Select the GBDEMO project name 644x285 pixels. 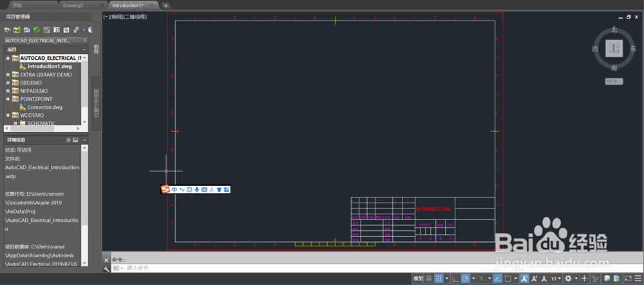click(x=31, y=83)
